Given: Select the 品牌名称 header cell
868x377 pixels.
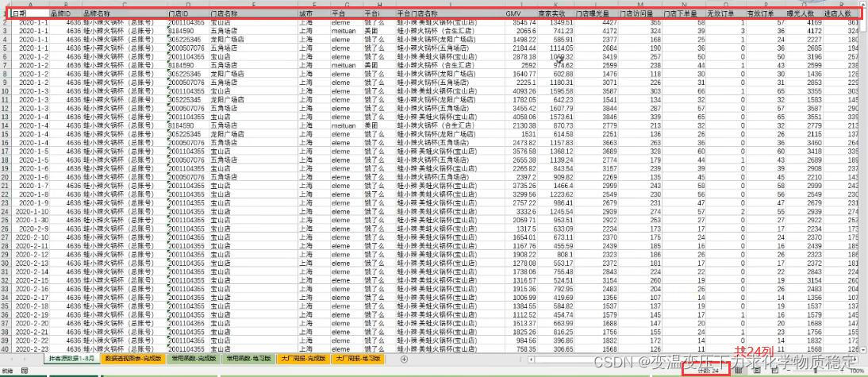Looking at the screenshot, I should [x=124, y=12].
